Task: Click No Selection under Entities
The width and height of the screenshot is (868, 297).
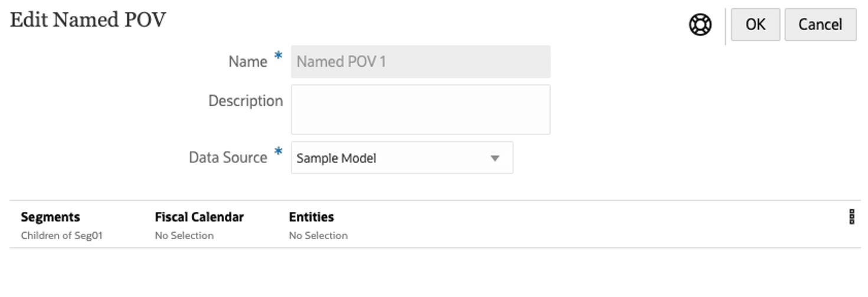Action: (318, 236)
